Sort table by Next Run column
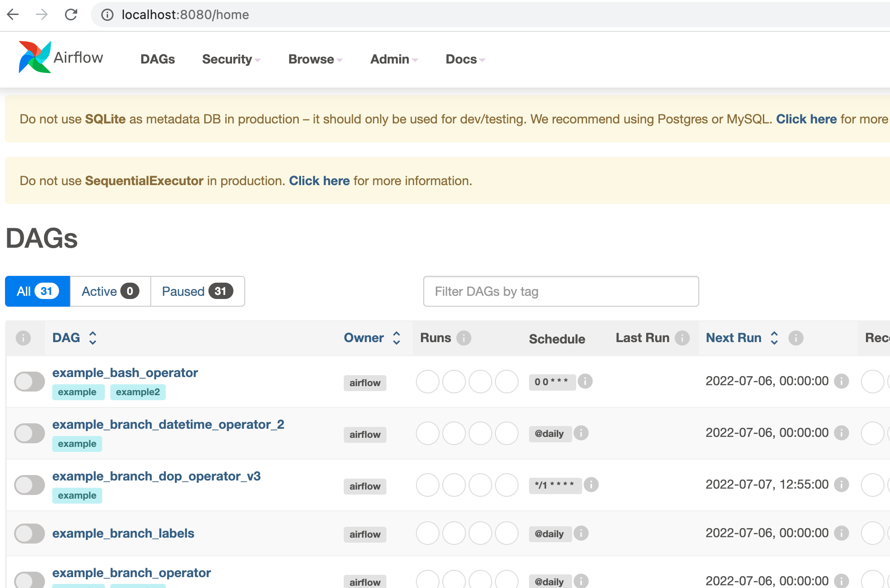 click(742, 338)
